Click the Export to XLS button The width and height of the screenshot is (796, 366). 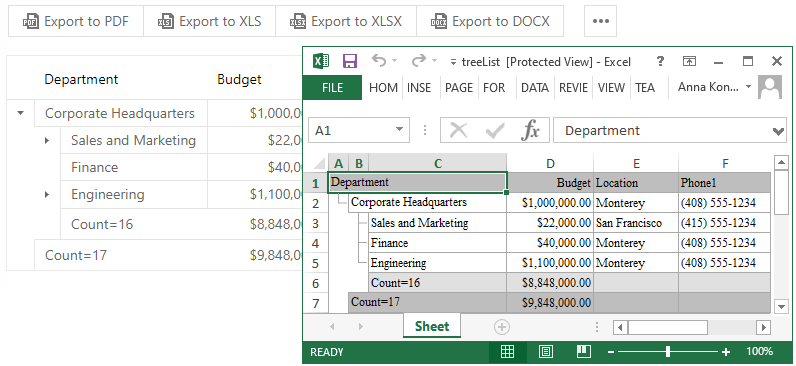210,21
